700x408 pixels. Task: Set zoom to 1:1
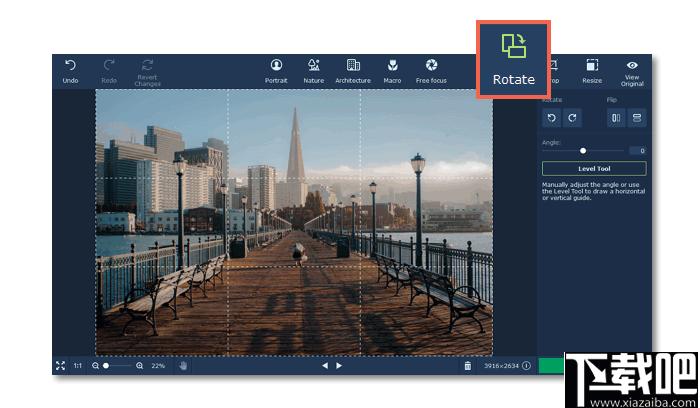(x=78, y=366)
